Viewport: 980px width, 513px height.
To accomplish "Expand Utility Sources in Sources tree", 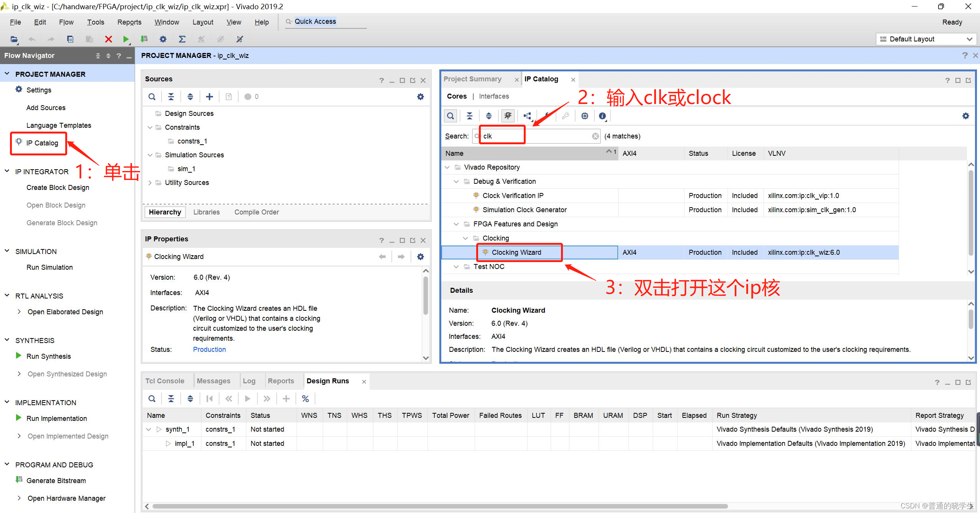I will [150, 183].
